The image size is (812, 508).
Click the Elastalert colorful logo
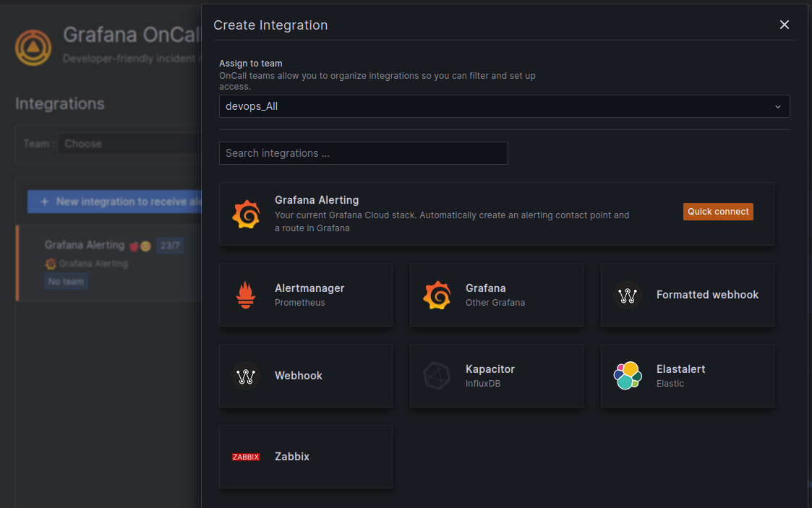tap(627, 376)
